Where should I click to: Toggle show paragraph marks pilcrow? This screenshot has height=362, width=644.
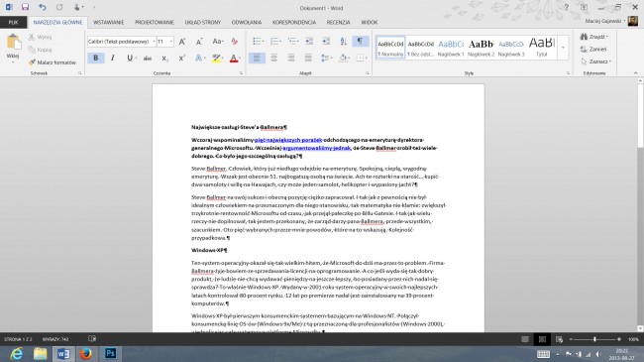point(361,41)
